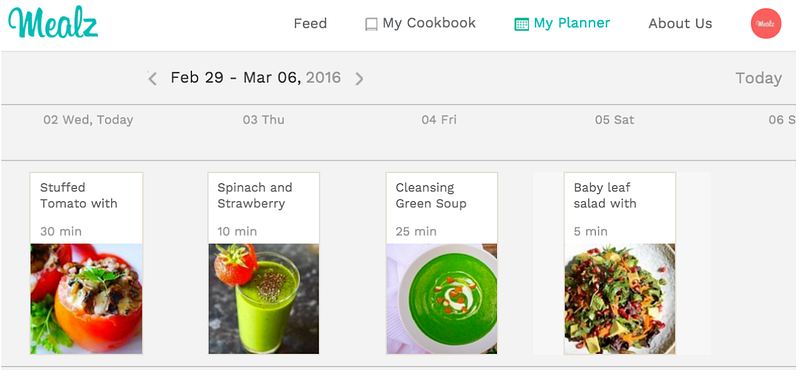Click the My Cookbook book icon
This screenshot has height=378, width=800.
[371, 24]
